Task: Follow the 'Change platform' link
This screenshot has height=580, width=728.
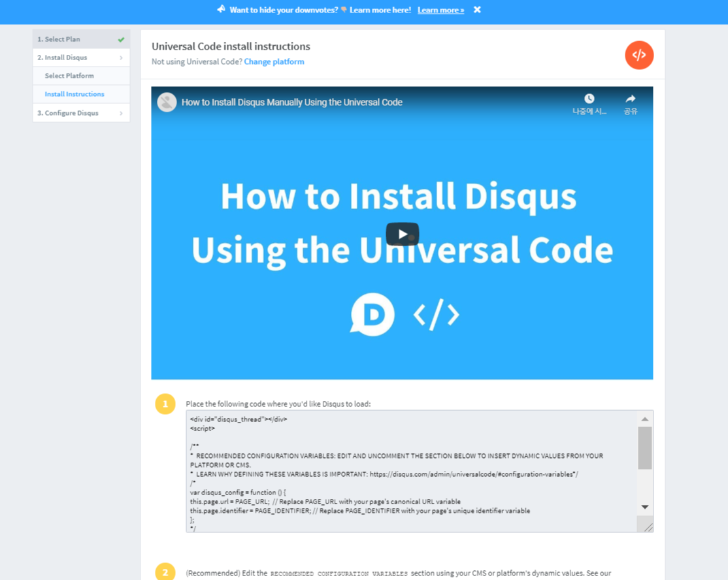Action: [274, 61]
